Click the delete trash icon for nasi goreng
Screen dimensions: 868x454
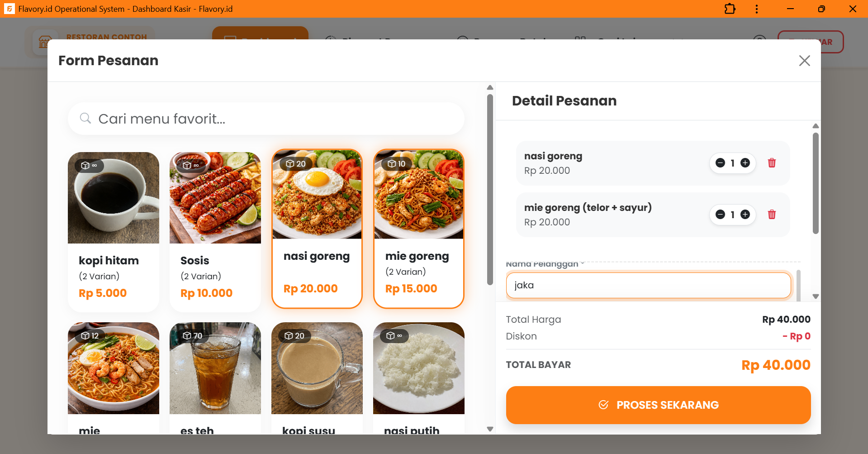[x=772, y=163]
